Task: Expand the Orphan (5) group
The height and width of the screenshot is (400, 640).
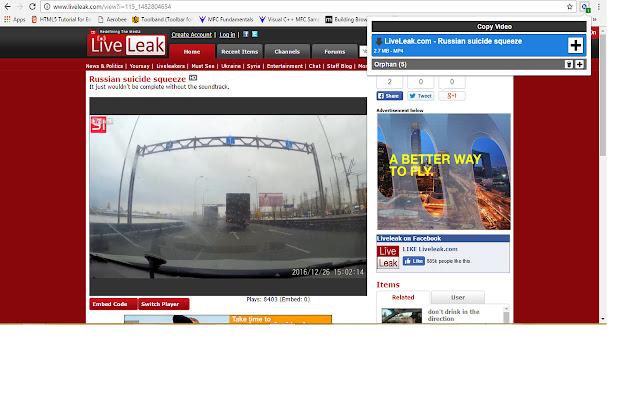Action: tap(468, 64)
